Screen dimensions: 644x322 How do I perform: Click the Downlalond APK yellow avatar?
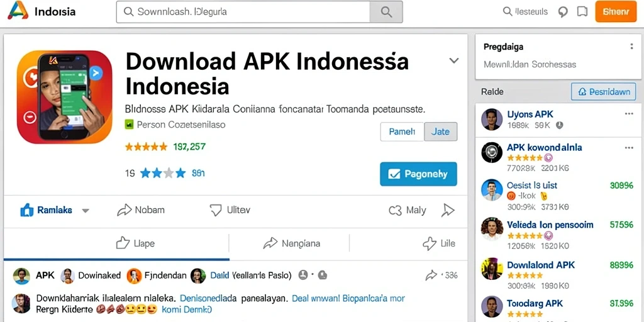[x=492, y=269]
